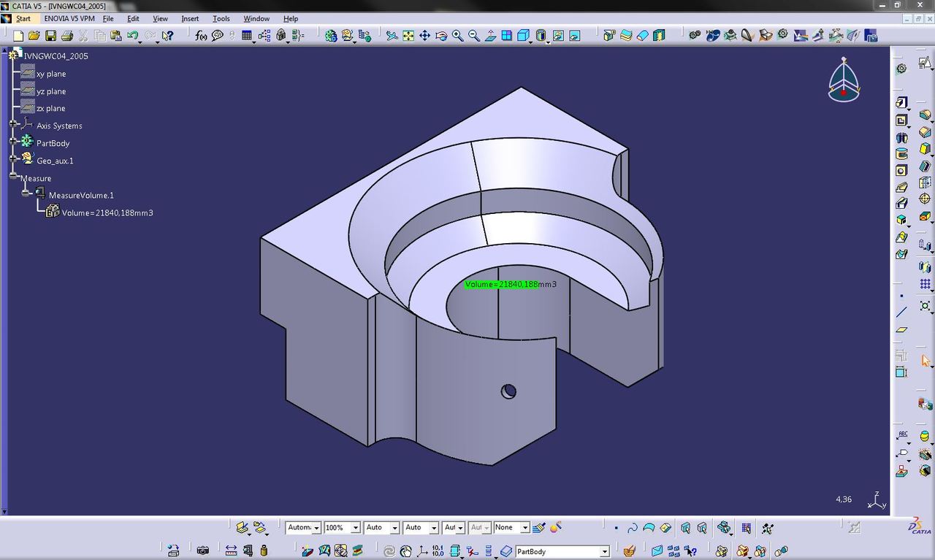Viewport: 935px width, 560px height.
Task: Click the Fit All In icon
Action: point(408,36)
